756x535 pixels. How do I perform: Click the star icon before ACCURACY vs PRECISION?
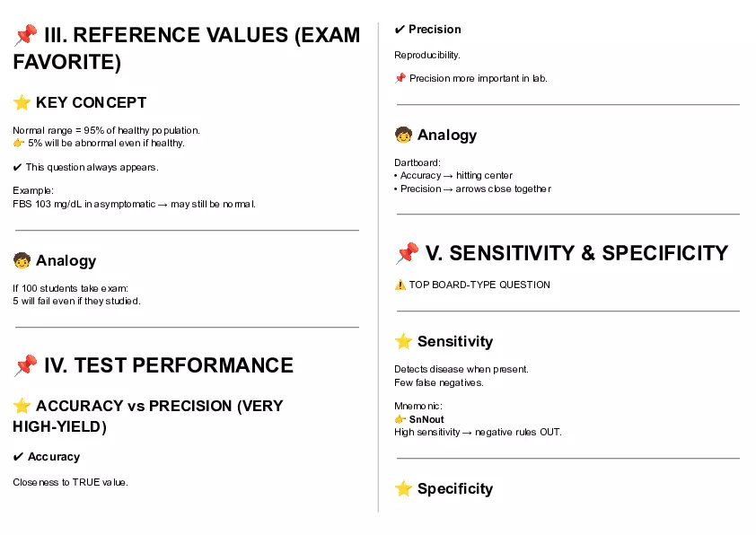point(22,406)
